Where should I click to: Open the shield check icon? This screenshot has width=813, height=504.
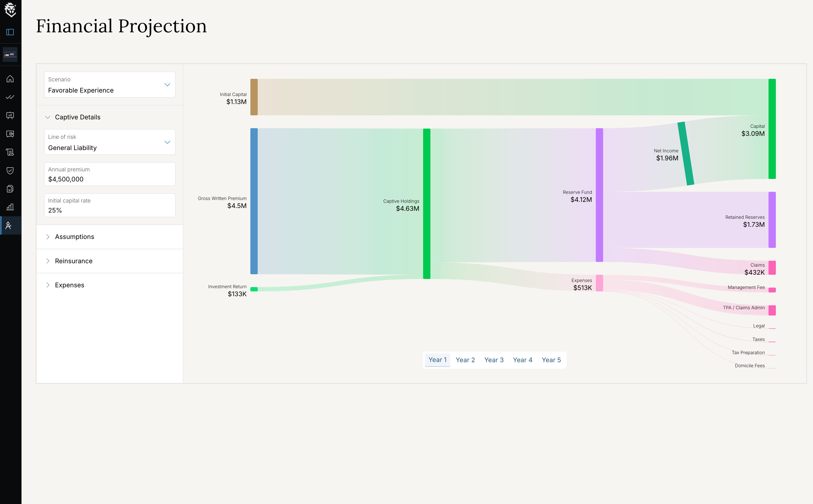coord(10,171)
